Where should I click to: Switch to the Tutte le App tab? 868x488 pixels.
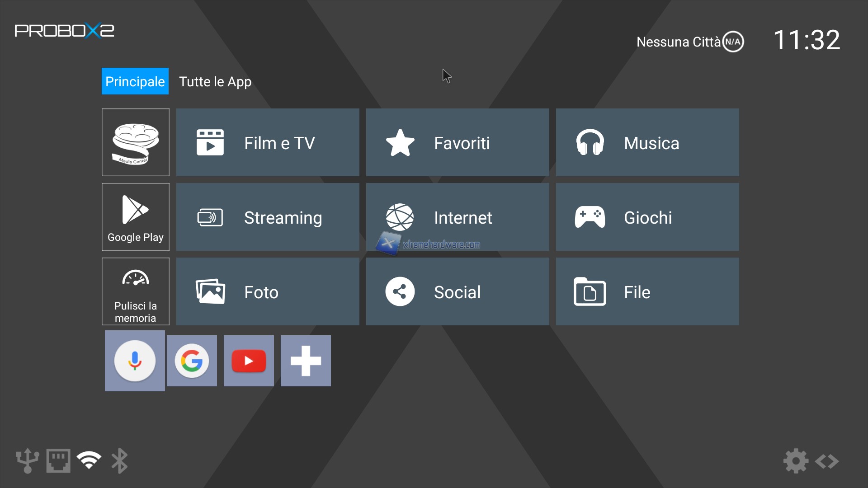215,81
